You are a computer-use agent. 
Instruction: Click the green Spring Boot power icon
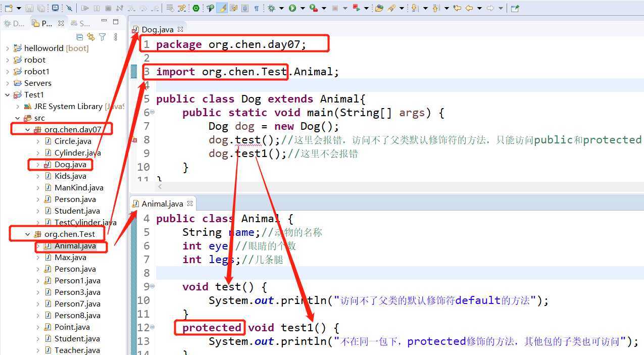click(195, 8)
